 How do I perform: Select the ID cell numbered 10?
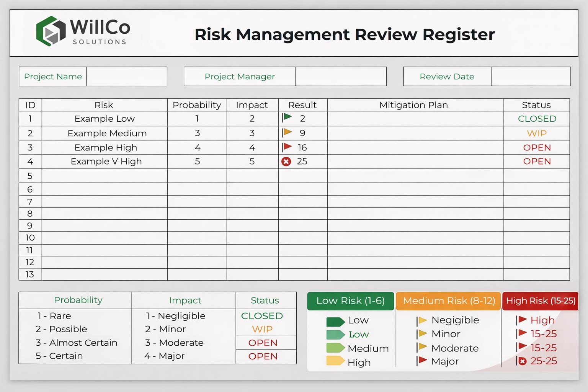30,238
